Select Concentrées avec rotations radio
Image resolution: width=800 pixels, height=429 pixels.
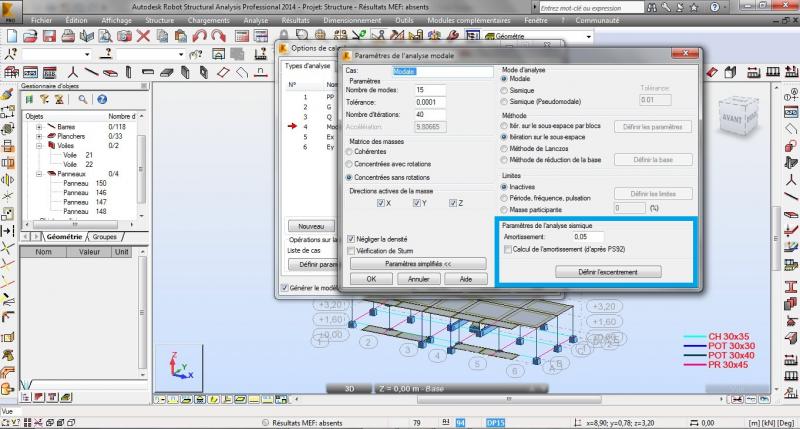[x=349, y=164]
